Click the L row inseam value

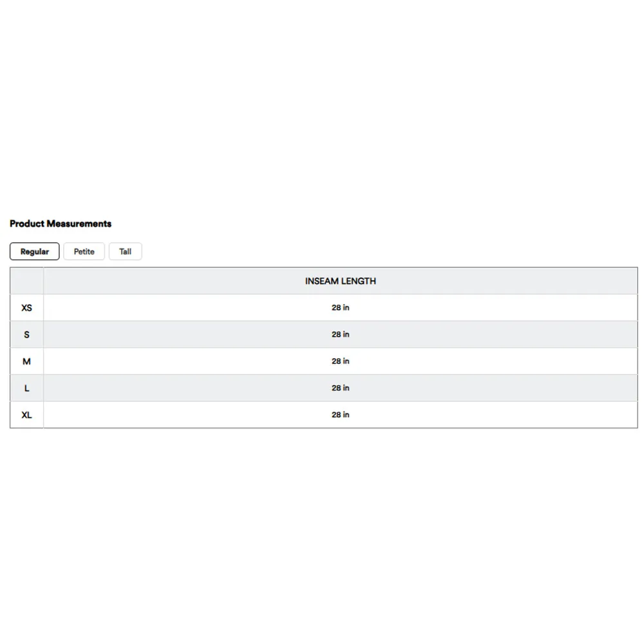coord(341,388)
